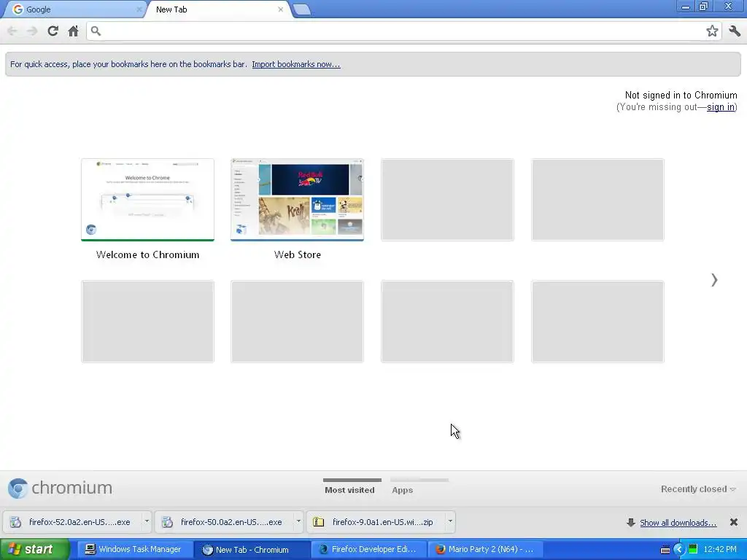Viewport: 747px width, 560px height.
Task: Open the home page icon
Action: tap(73, 31)
